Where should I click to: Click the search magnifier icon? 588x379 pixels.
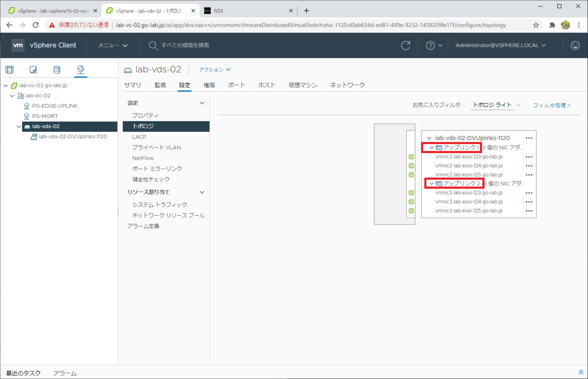(153, 45)
